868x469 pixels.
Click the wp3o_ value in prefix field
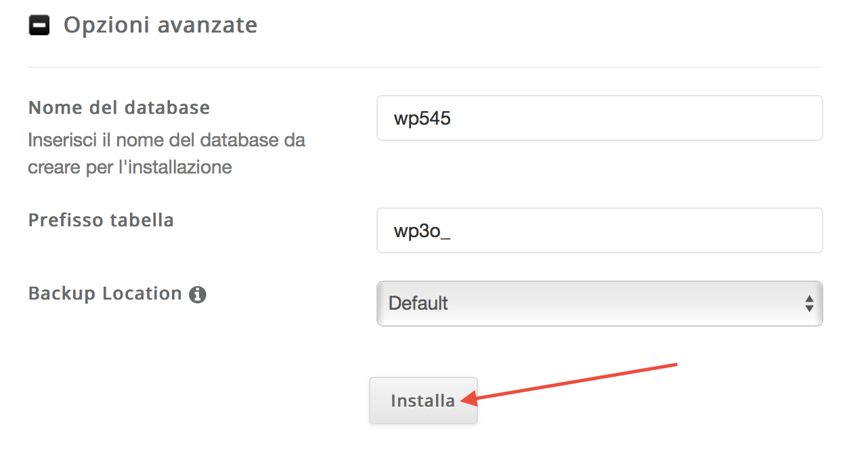point(422,231)
